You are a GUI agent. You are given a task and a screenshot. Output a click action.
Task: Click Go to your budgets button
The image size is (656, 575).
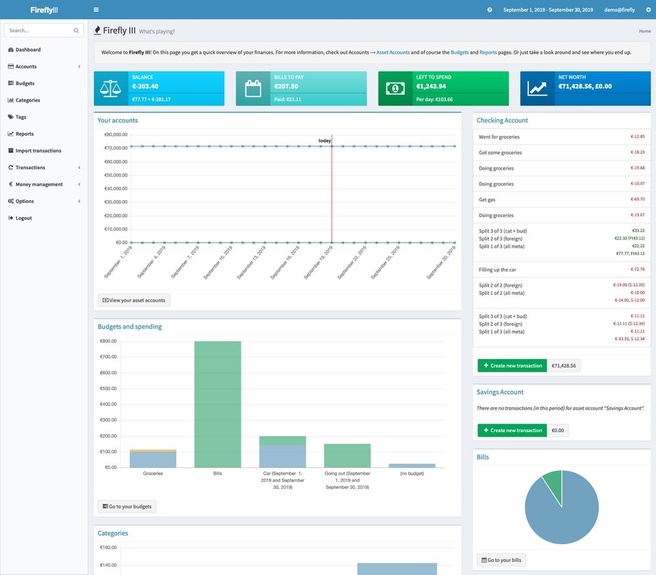pyautogui.click(x=127, y=506)
